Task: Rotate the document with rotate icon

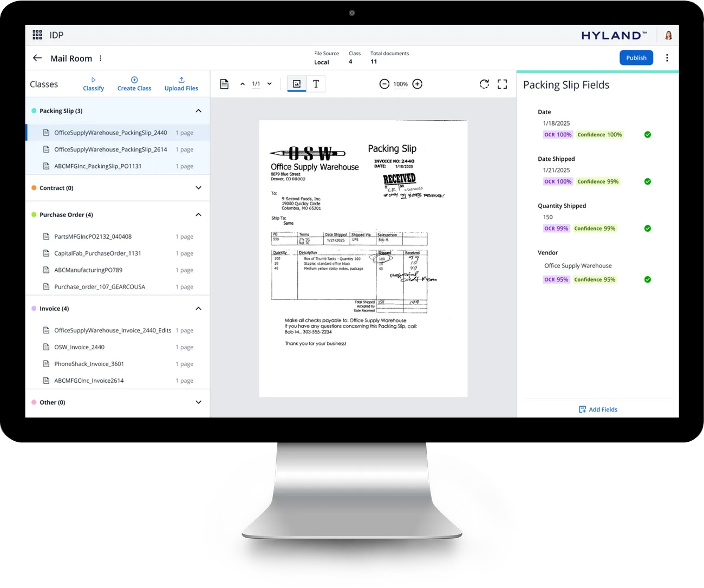Action: [x=485, y=84]
